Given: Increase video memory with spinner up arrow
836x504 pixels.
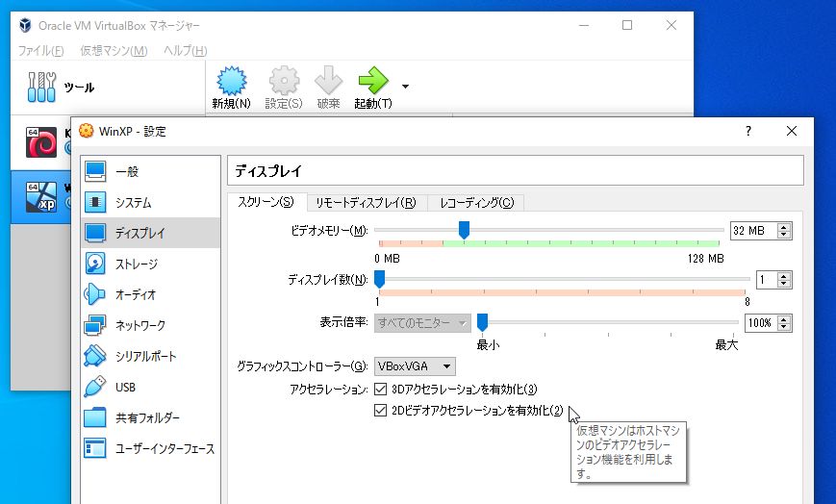Looking at the screenshot, I should 784,227.
